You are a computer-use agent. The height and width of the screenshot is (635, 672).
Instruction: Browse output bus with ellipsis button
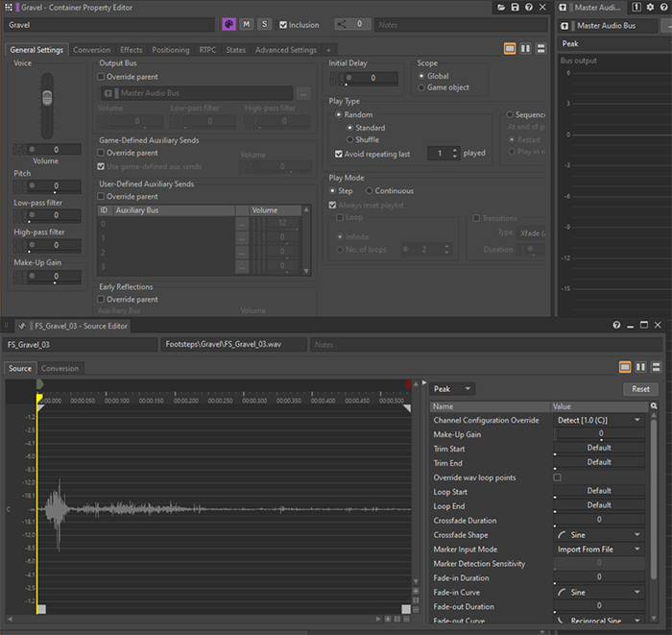point(303,93)
